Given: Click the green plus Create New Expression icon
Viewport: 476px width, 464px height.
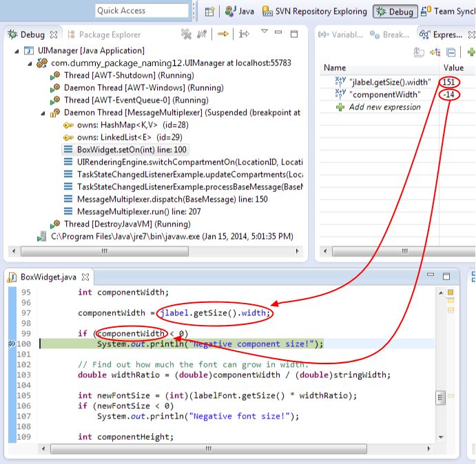Looking at the screenshot, I should [471, 52].
